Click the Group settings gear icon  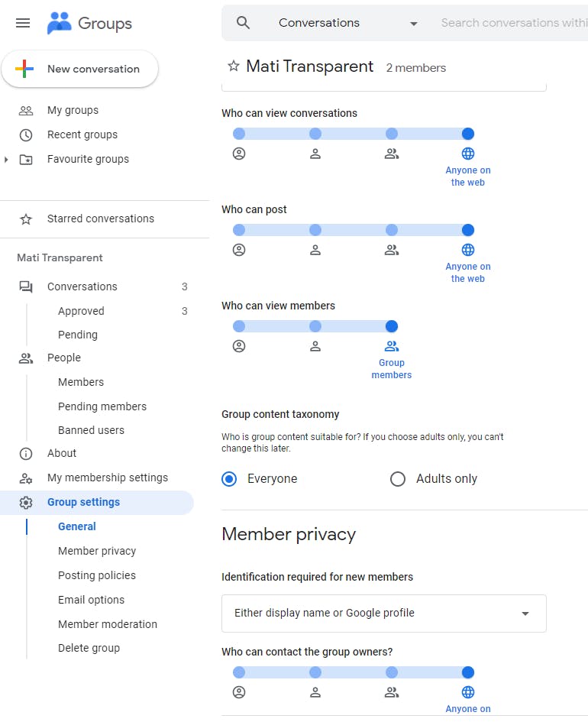26,503
